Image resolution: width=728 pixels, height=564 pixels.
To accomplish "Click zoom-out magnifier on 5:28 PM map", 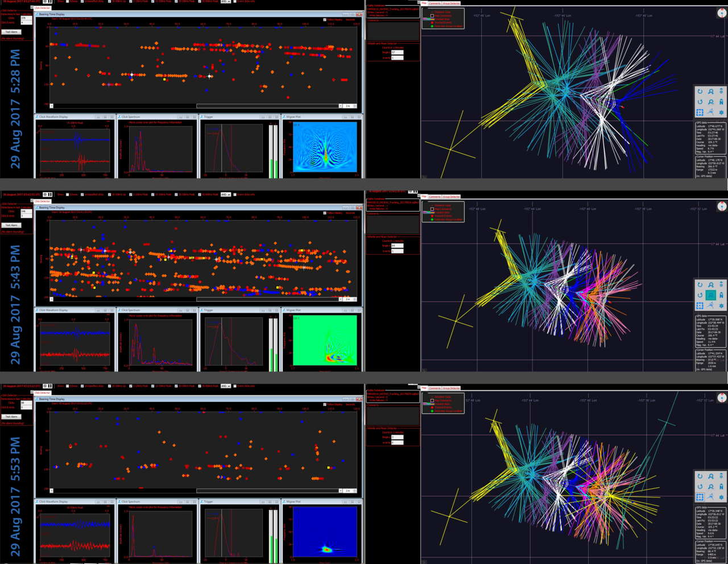I will coord(711,102).
